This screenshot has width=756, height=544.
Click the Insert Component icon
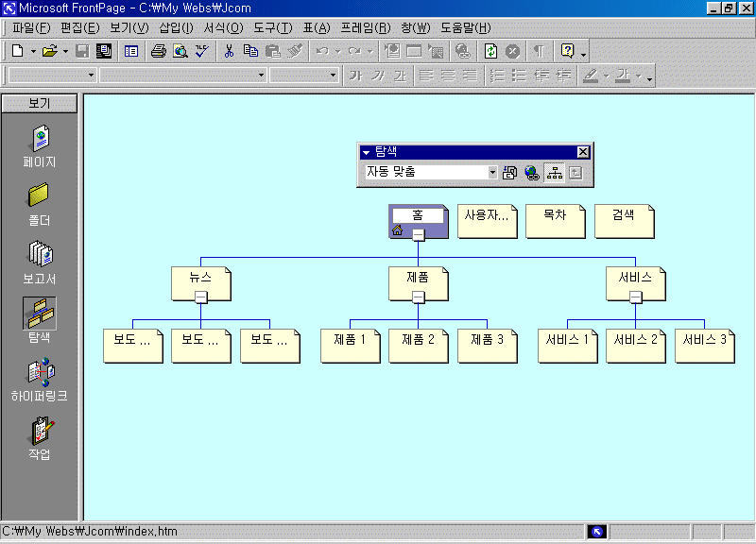click(392, 51)
